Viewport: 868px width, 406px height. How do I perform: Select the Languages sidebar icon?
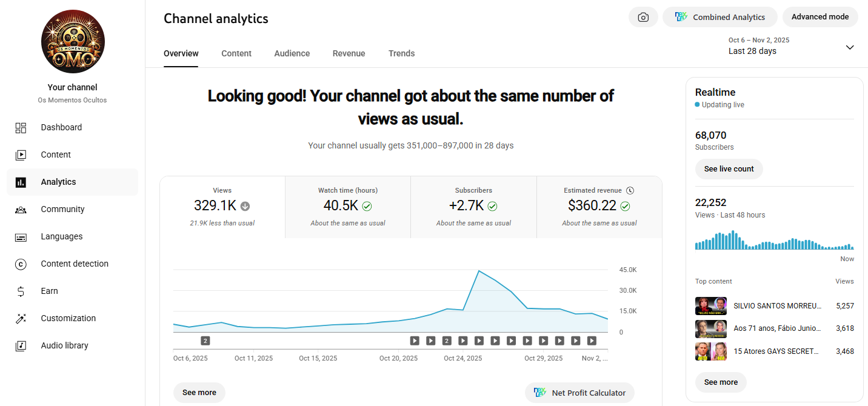pos(21,237)
